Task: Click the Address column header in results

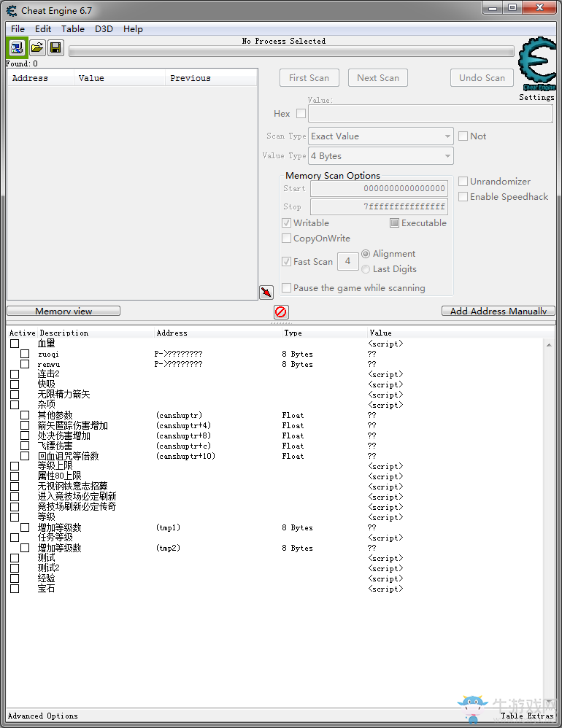Action: coord(41,78)
